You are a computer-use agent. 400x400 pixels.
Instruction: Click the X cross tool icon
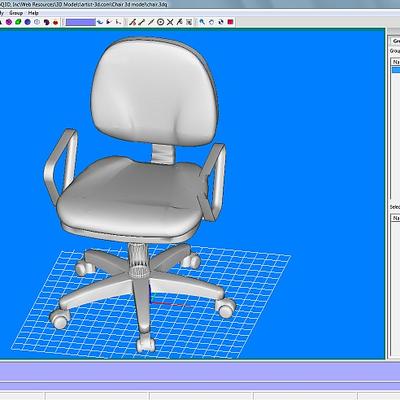tap(170, 22)
